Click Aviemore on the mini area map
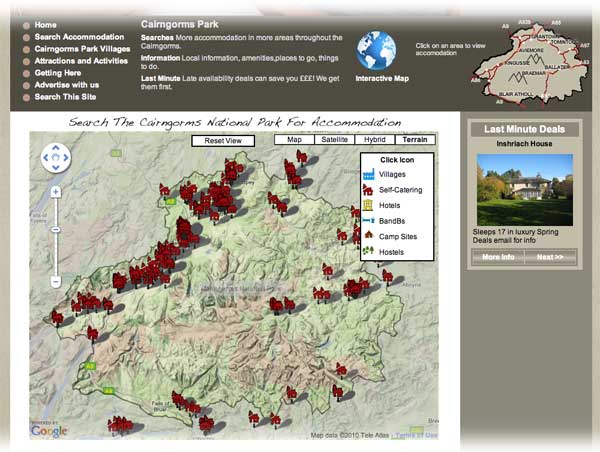 pyautogui.click(x=531, y=50)
